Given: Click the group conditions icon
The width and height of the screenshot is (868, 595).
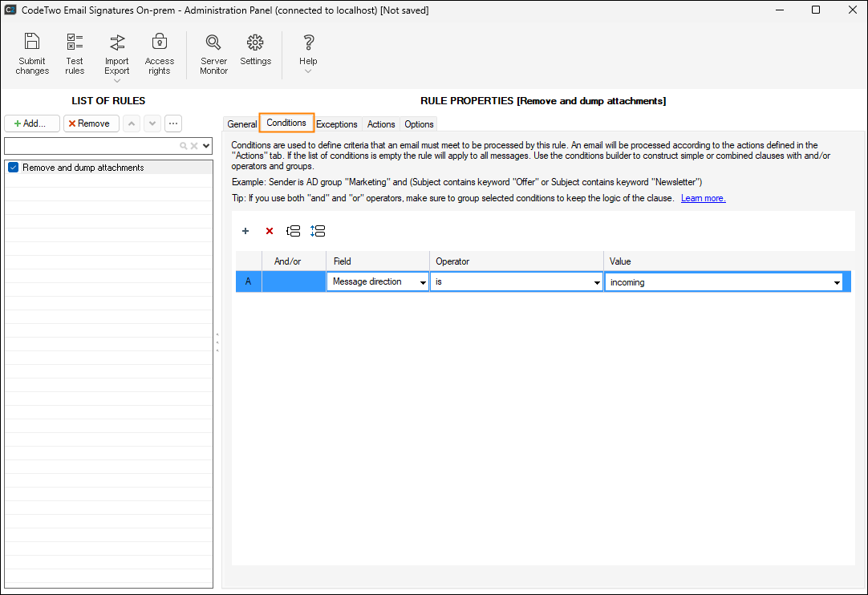Looking at the screenshot, I should (x=294, y=231).
